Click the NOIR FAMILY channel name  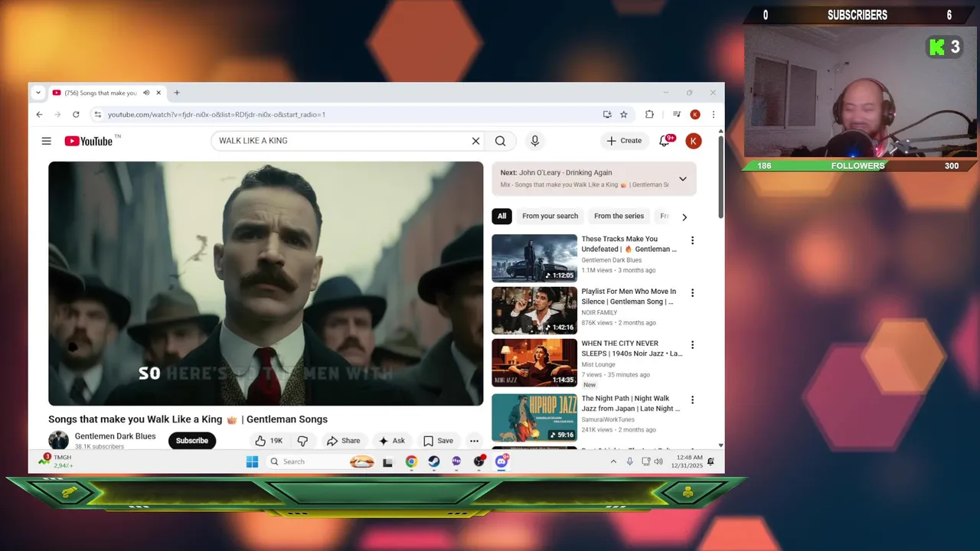click(x=599, y=312)
